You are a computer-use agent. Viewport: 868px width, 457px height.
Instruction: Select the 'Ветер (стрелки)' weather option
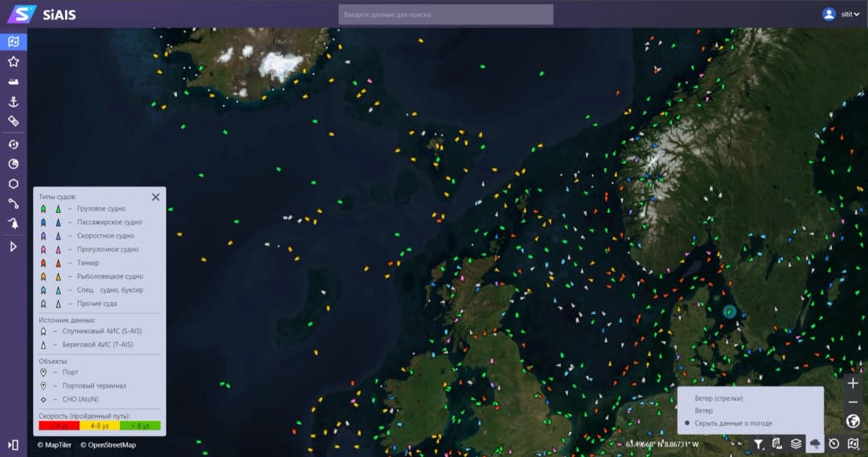click(x=719, y=398)
